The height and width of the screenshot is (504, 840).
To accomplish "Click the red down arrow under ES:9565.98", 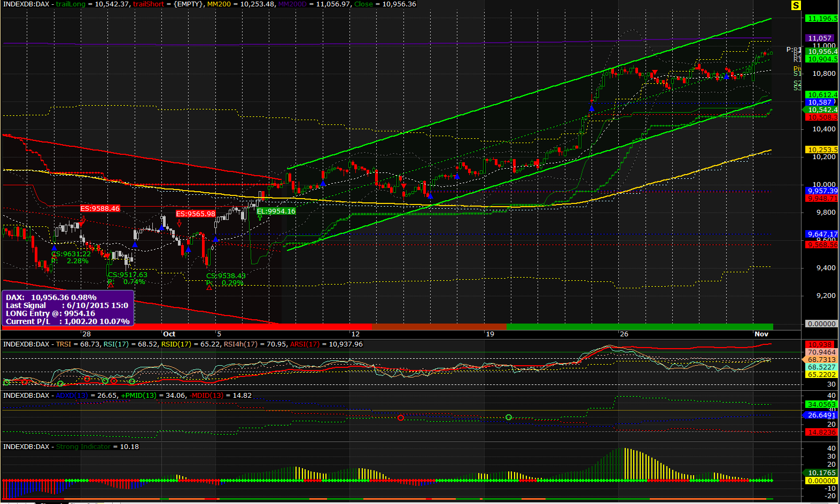I will (179, 222).
